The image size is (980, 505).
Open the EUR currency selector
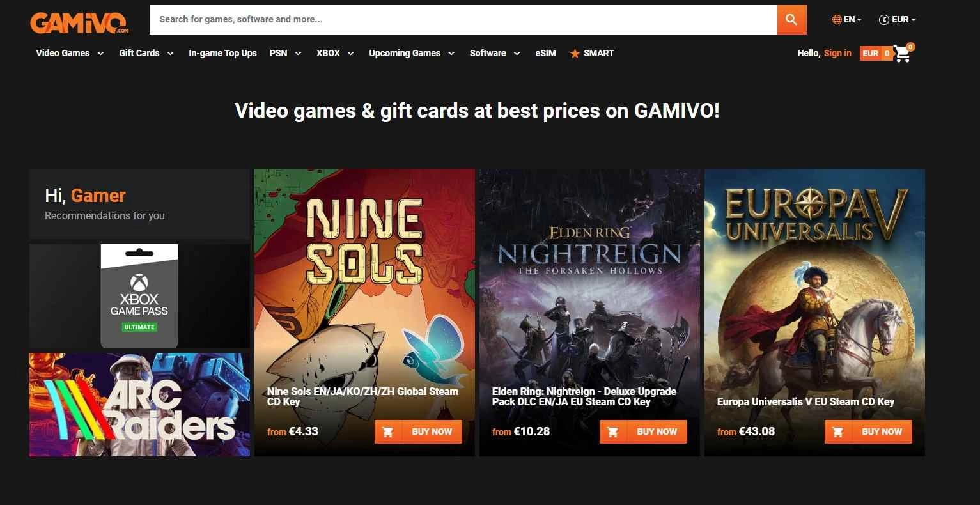898,20
